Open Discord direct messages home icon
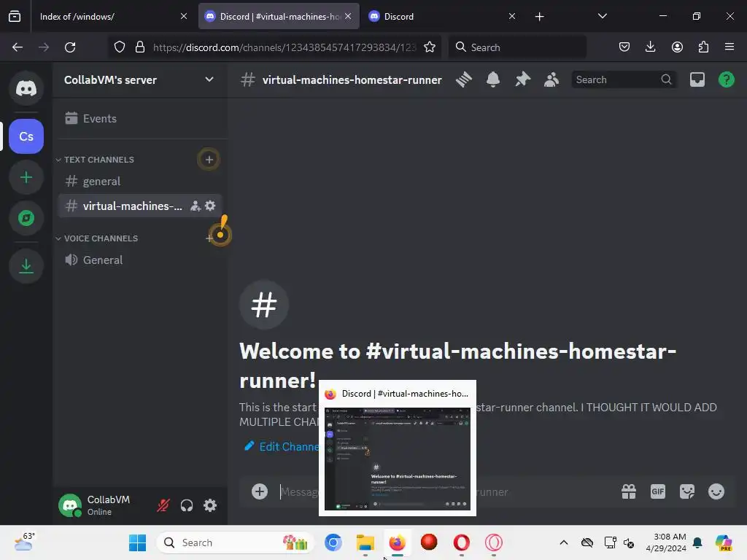This screenshot has height=560, width=747. click(26, 88)
